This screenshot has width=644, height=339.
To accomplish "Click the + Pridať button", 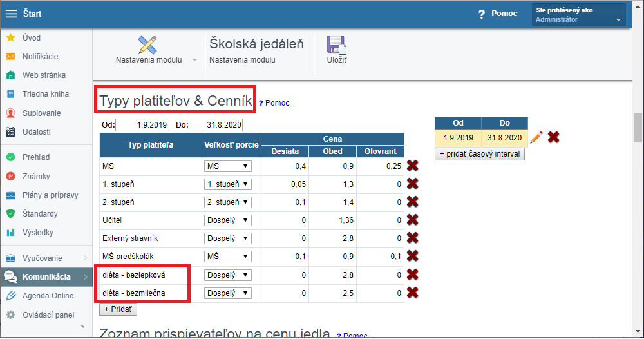I will tap(118, 309).
